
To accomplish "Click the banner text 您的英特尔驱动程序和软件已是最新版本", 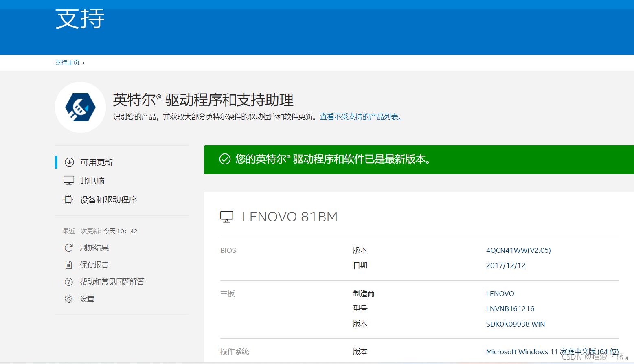I will click(x=333, y=159).
